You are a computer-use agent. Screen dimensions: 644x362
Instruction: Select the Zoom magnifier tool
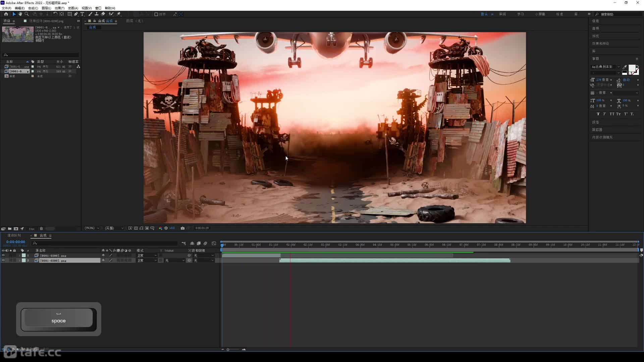(26, 14)
